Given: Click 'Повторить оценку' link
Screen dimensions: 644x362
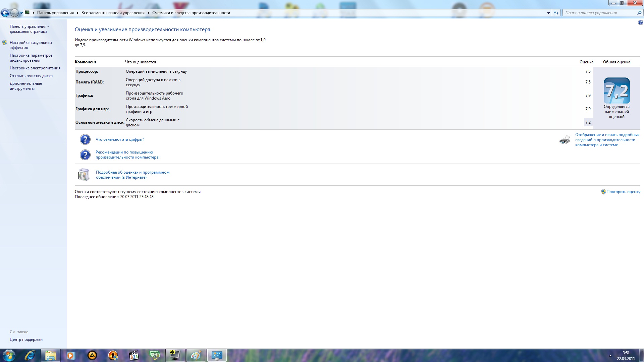Looking at the screenshot, I should [x=623, y=192].
